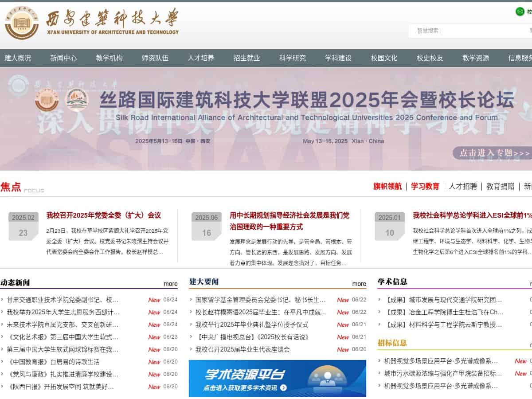Open the 科学研究 menu
Viewport: 532px width, 399px height.
[293, 58]
